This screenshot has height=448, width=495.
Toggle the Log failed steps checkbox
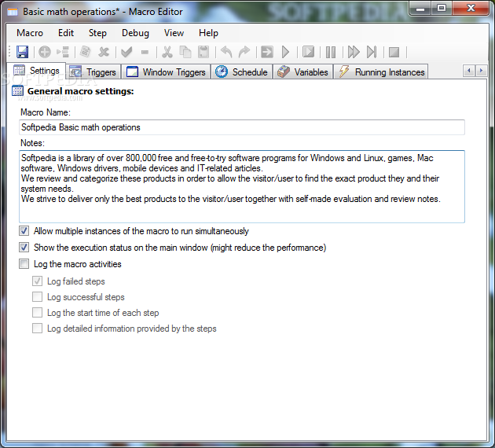pos(37,281)
